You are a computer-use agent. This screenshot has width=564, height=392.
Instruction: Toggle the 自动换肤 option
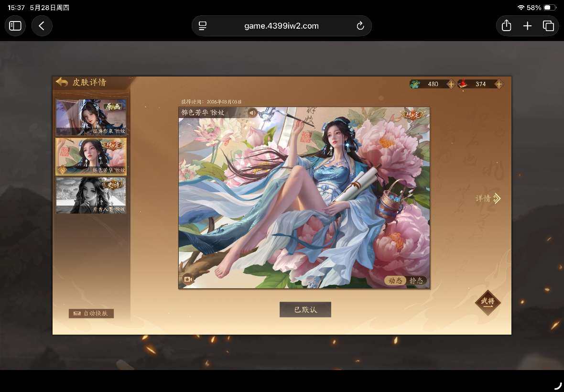point(91,314)
